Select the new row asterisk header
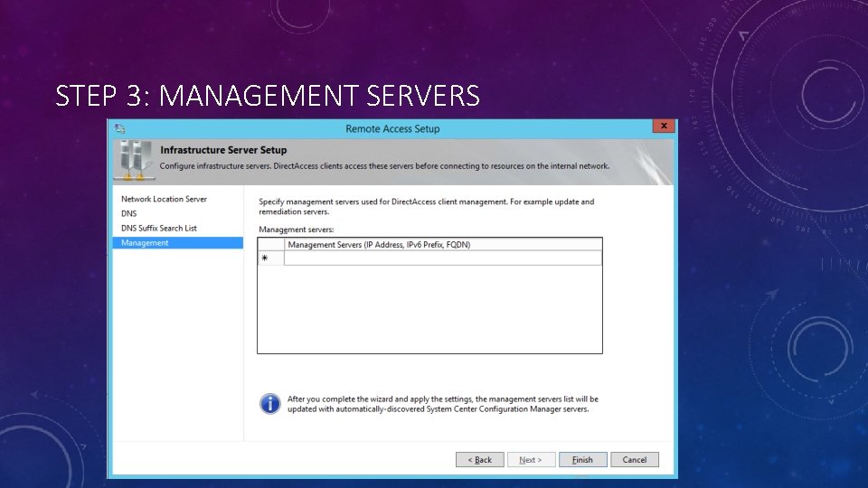Image resolution: width=868 pixels, height=488 pixels. [270, 258]
